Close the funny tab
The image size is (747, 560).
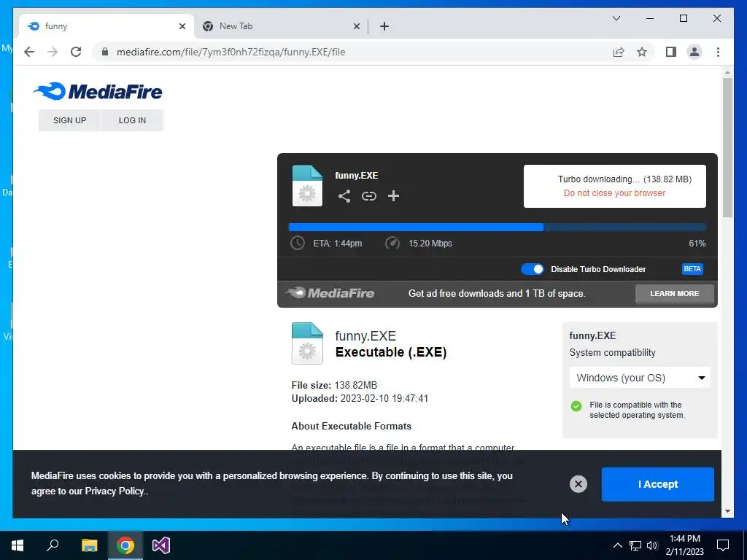[182, 26]
